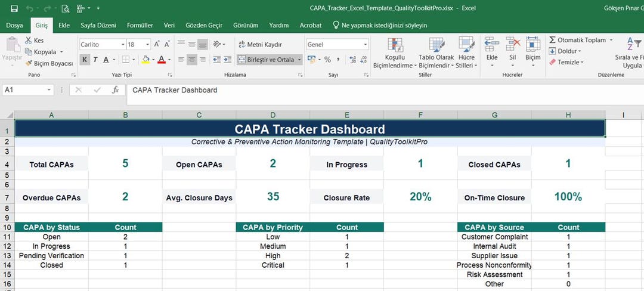This screenshot has width=644, height=291.
Task: Click the Kopyala copy button
Action: [41, 52]
